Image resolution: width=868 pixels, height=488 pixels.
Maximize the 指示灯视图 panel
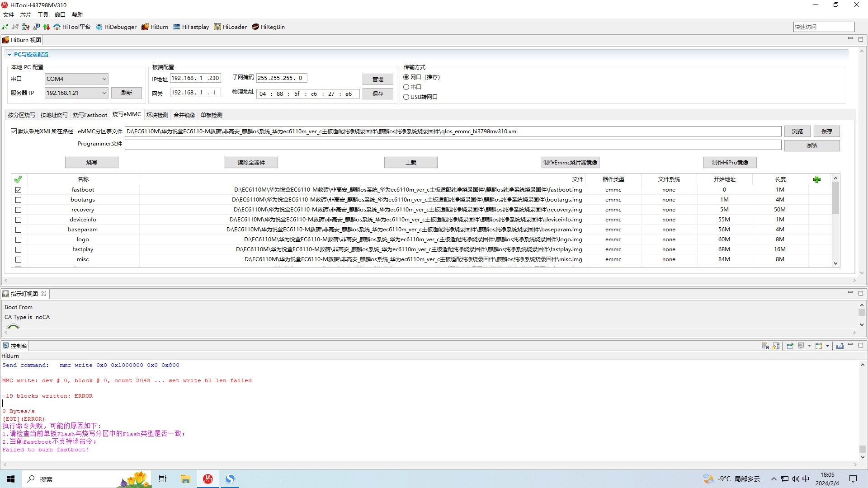[x=861, y=293]
